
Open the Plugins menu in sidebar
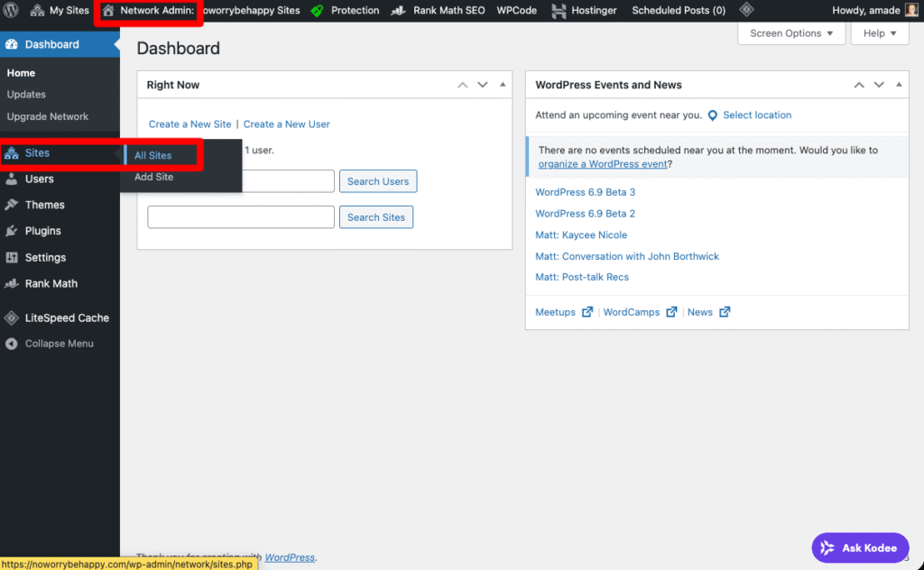pos(42,231)
